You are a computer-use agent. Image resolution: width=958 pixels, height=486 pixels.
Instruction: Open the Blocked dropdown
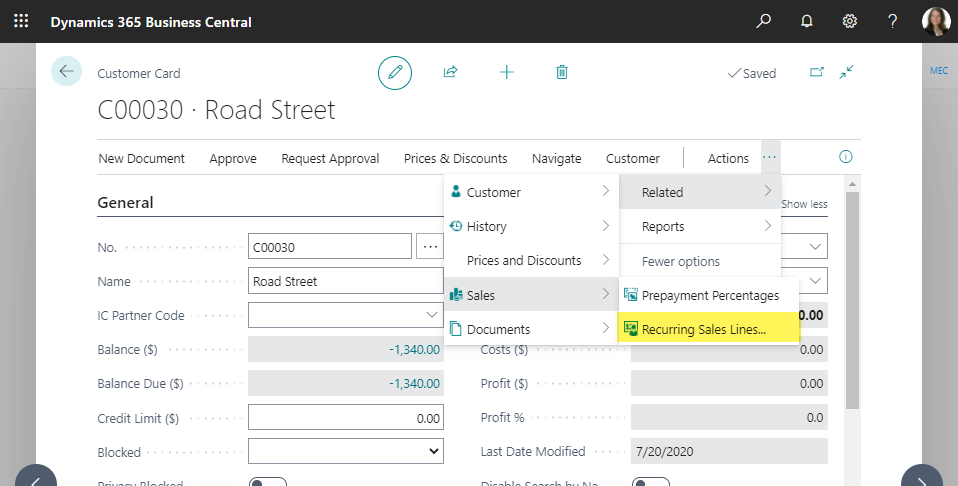(x=345, y=452)
